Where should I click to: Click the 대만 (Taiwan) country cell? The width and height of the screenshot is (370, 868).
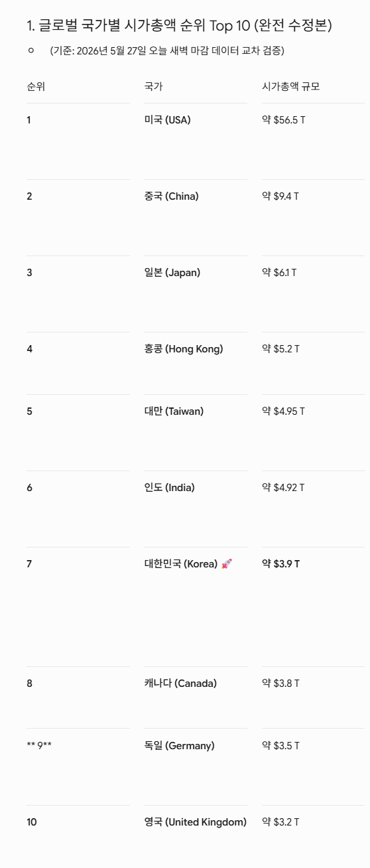[174, 411]
